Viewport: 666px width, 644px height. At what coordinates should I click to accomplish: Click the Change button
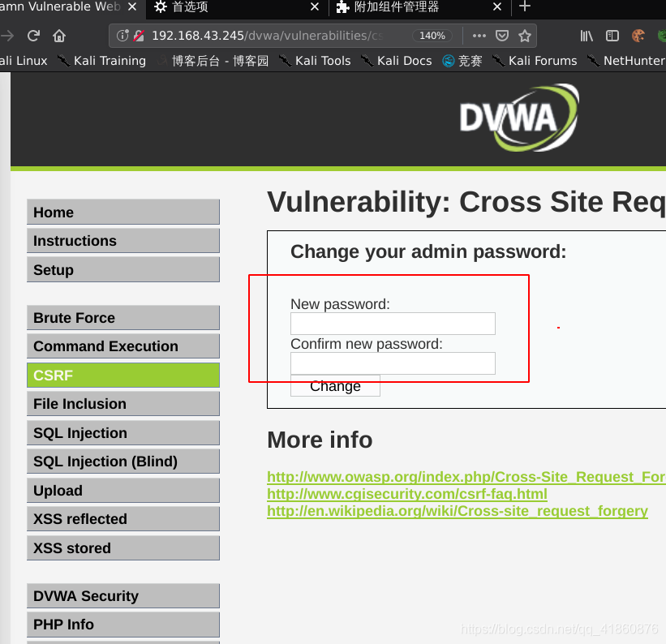point(335,386)
